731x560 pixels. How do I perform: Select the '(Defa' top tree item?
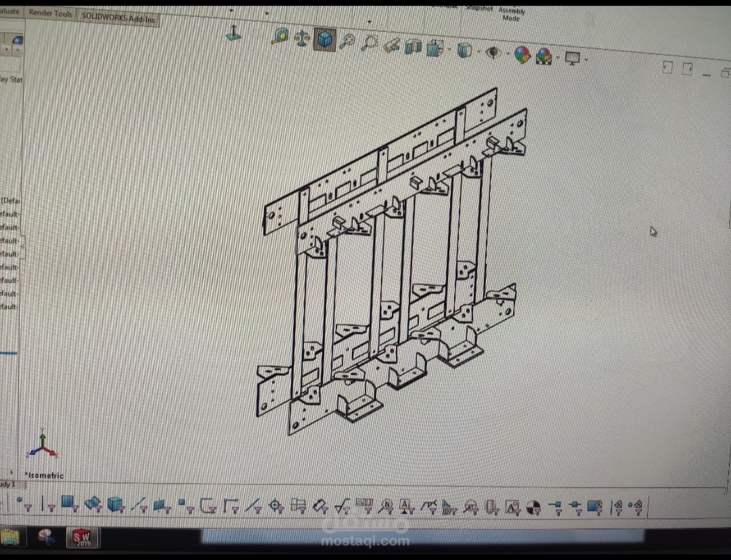(x=10, y=200)
